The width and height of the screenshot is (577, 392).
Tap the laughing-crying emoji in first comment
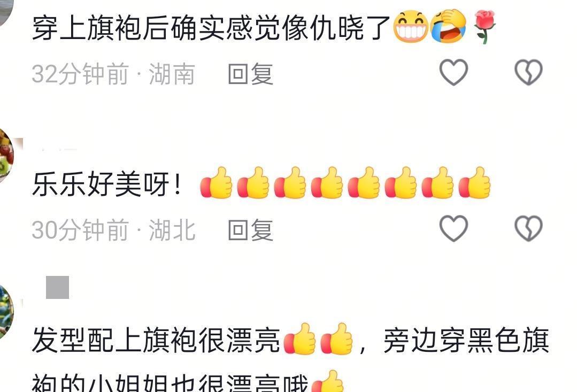pos(448,27)
